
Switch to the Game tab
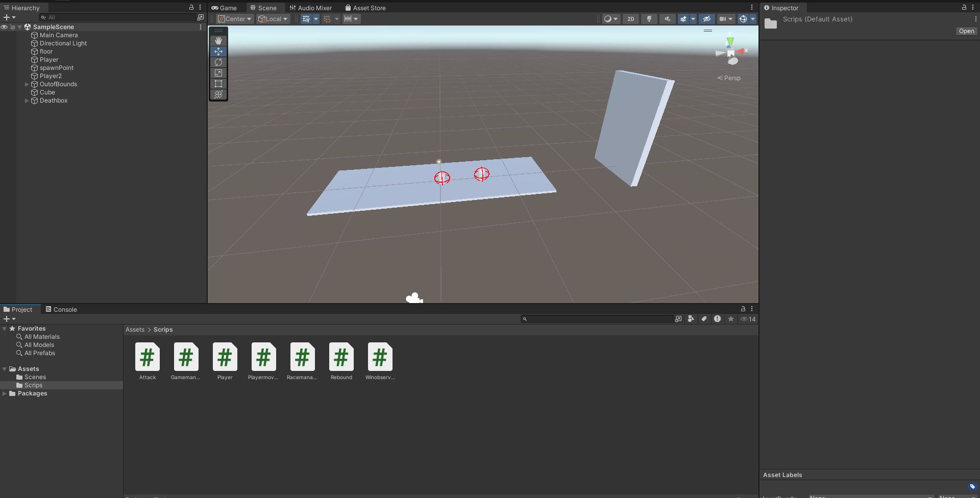pyautogui.click(x=224, y=8)
